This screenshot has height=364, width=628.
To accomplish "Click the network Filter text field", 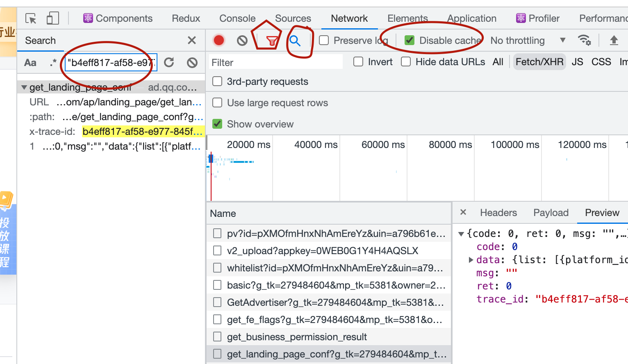I will (x=275, y=62).
